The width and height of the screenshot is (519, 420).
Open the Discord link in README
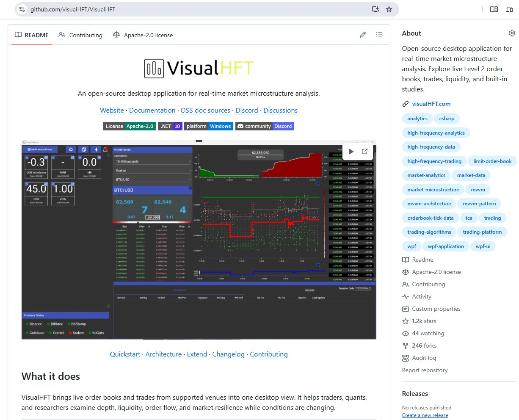tap(247, 110)
